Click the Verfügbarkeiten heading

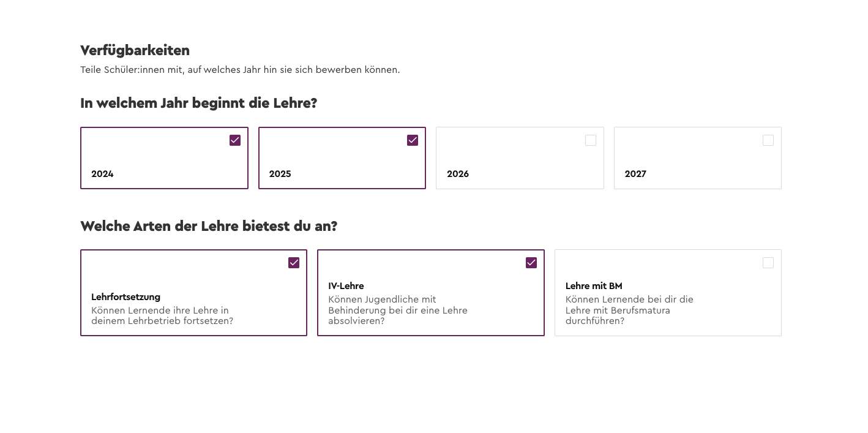[x=135, y=50]
